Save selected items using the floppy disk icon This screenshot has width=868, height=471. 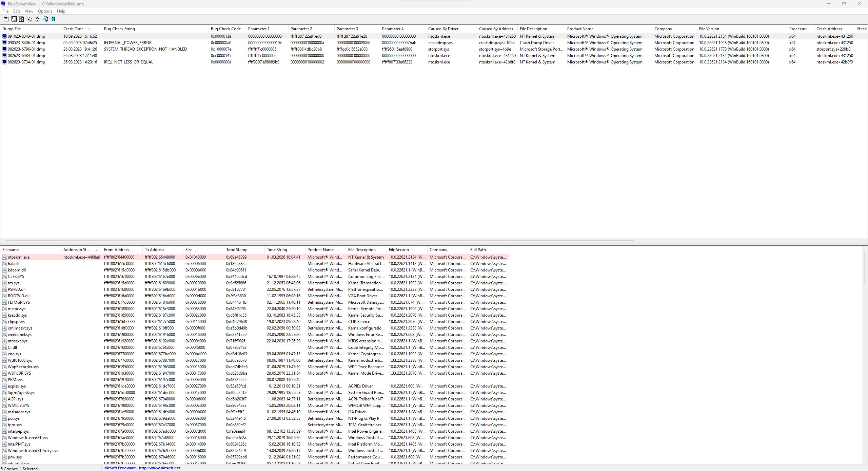14,19
